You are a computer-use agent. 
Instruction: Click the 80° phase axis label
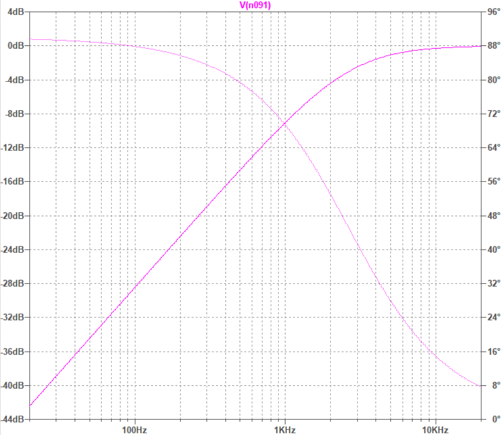(494, 80)
